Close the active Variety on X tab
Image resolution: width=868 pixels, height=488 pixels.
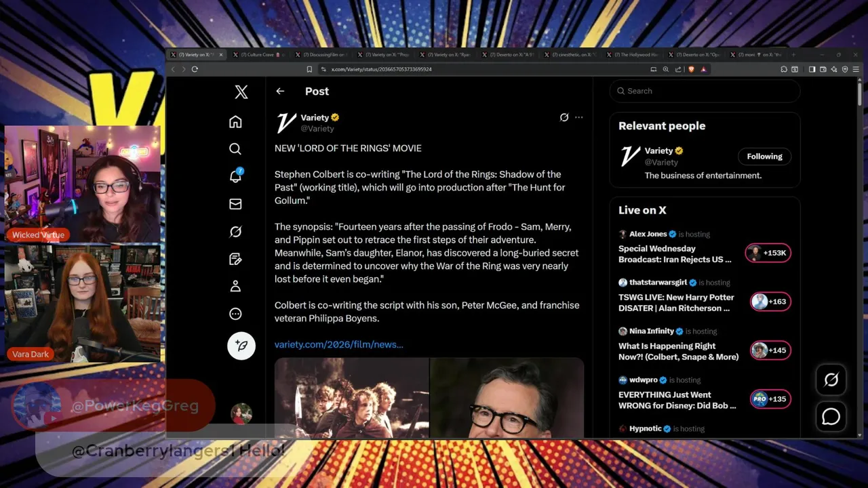point(221,54)
